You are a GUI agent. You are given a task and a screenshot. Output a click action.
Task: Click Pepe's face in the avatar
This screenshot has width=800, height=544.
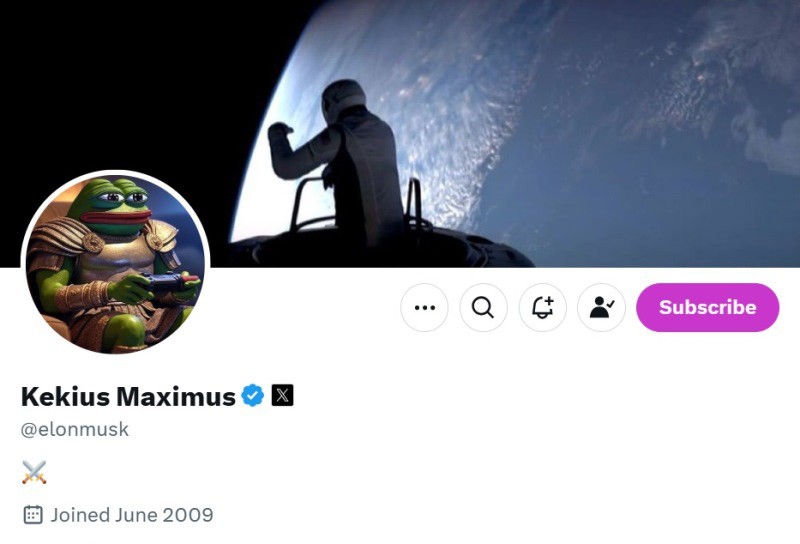click(x=113, y=204)
